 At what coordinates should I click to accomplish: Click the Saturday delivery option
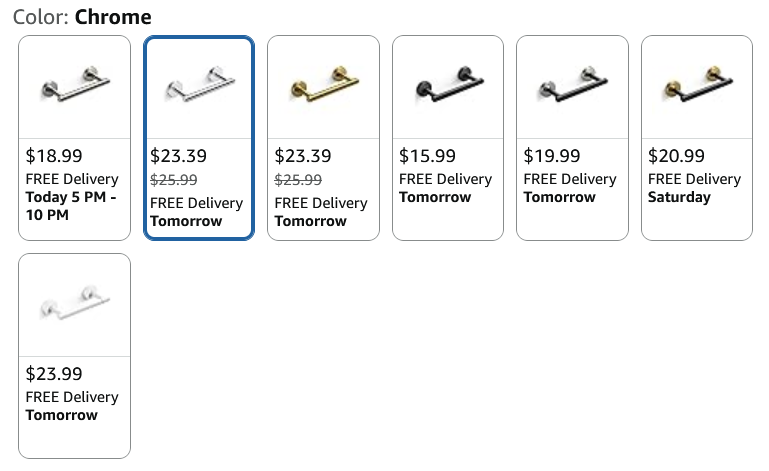(679, 197)
